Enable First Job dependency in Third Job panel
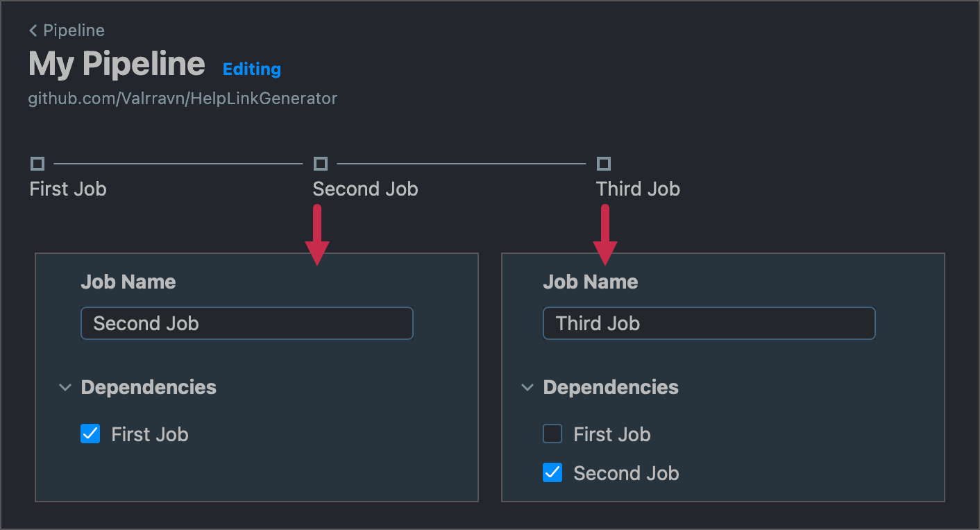The height and width of the screenshot is (530, 980). 552,434
